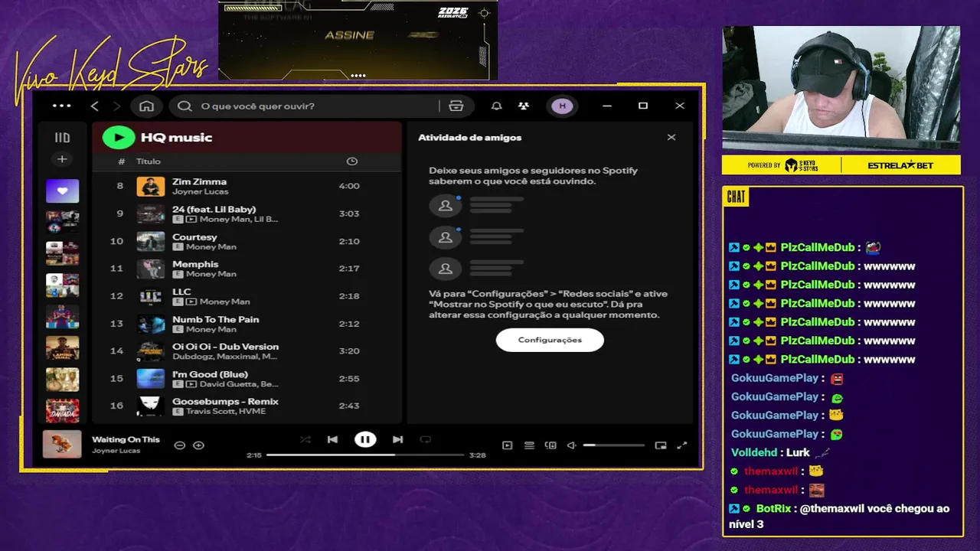Click the magnifier search icon
The image size is (980, 551).
point(185,106)
